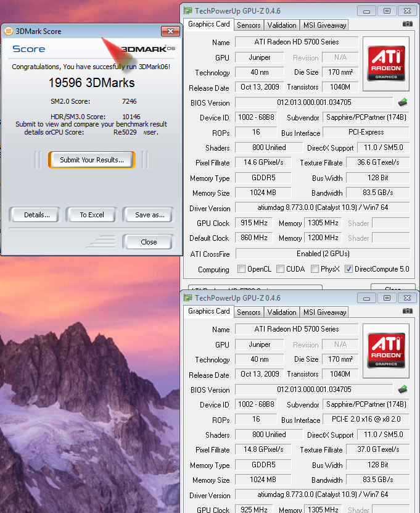
Task: Close the 3DMark Score window with the red X button
Action: click(x=170, y=31)
